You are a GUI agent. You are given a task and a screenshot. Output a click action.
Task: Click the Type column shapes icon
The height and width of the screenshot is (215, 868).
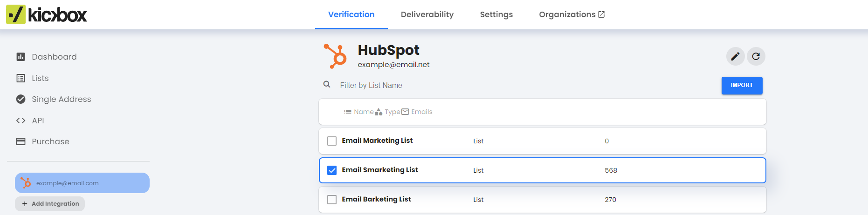click(379, 112)
